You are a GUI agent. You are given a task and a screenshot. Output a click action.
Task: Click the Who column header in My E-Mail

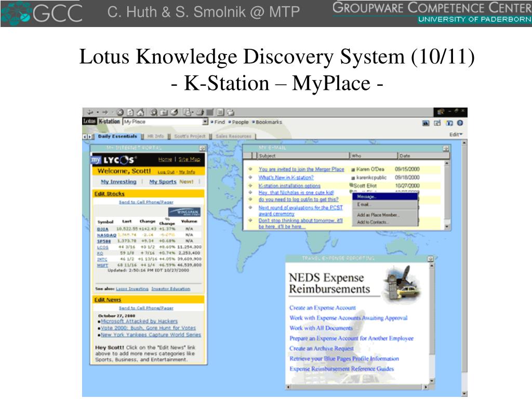click(374, 156)
